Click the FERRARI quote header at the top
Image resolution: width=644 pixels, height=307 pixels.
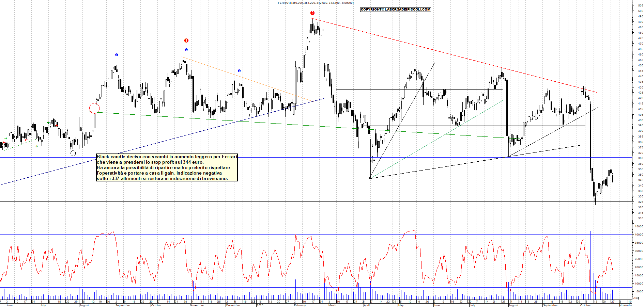(315, 3)
